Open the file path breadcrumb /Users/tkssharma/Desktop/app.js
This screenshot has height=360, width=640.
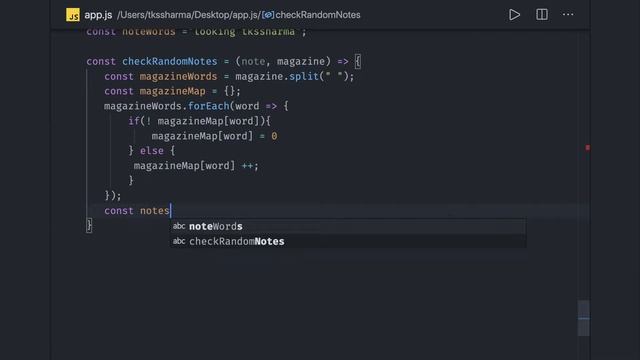[x=189, y=15]
